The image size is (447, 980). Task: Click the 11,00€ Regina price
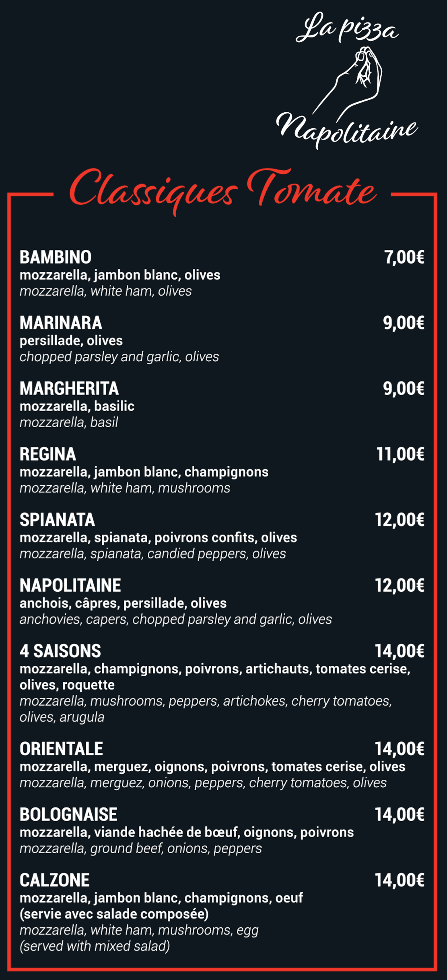click(400, 454)
